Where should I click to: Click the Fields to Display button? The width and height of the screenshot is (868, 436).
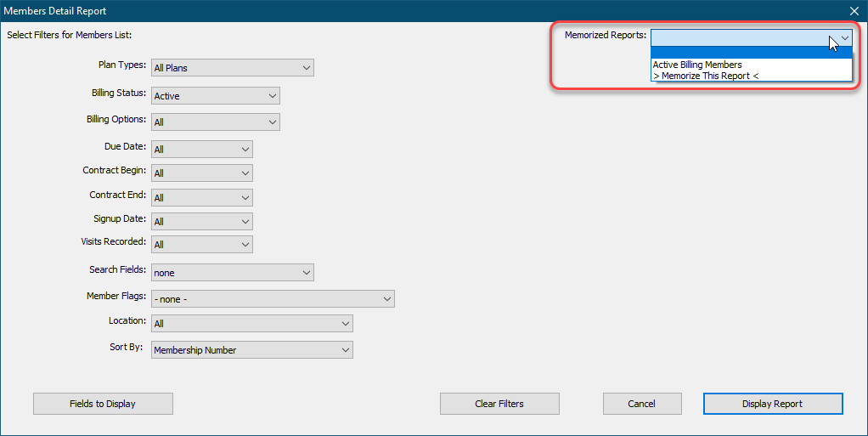(103, 404)
